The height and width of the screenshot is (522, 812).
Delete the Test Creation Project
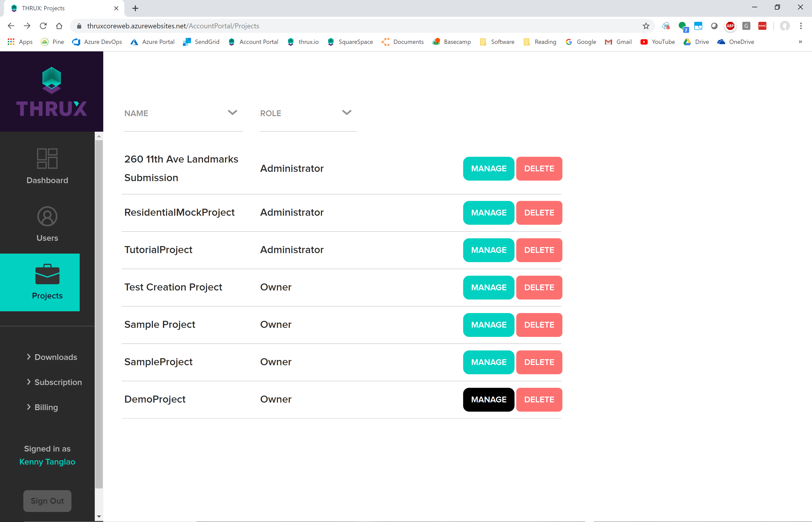(539, 287)
